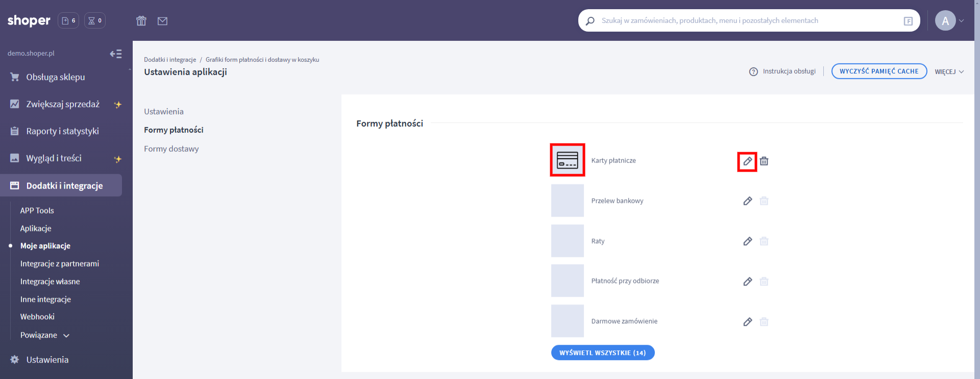The width and height of the screenshot is (980, 379).
Task: Expand the WIĘCEJ dropdown menu
Action: pyautogui.click(x=949, y=72)
